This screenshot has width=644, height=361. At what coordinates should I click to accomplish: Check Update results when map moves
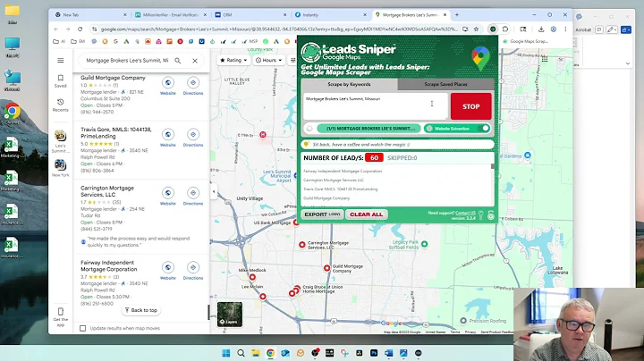coord(83,328)
